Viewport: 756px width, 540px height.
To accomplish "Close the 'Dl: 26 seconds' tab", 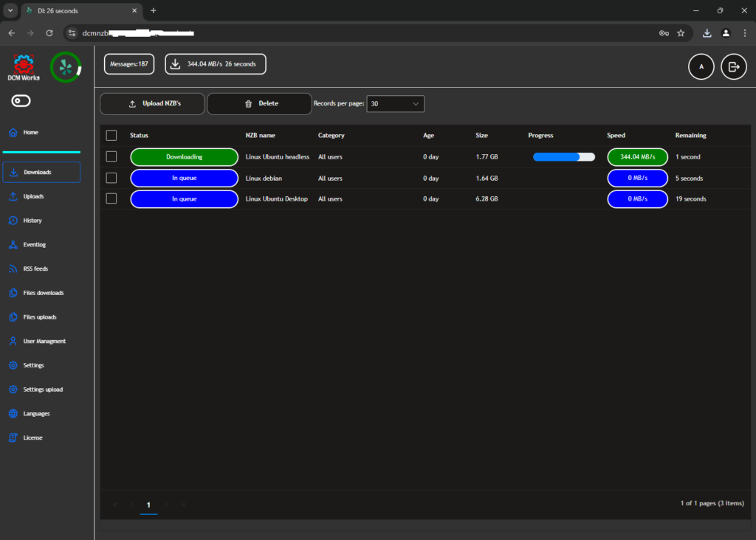I will (x=134, y=10).
